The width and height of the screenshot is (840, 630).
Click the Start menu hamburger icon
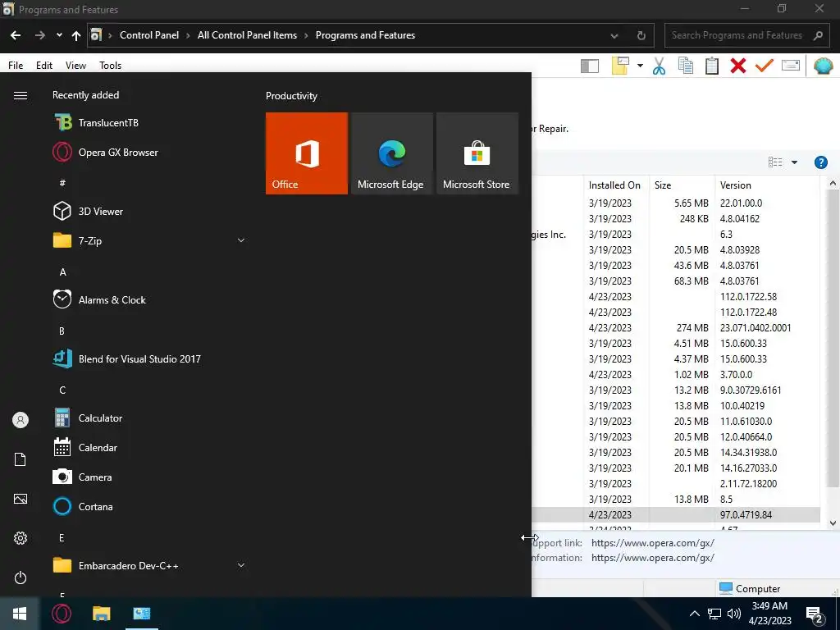tap(21, 95)
